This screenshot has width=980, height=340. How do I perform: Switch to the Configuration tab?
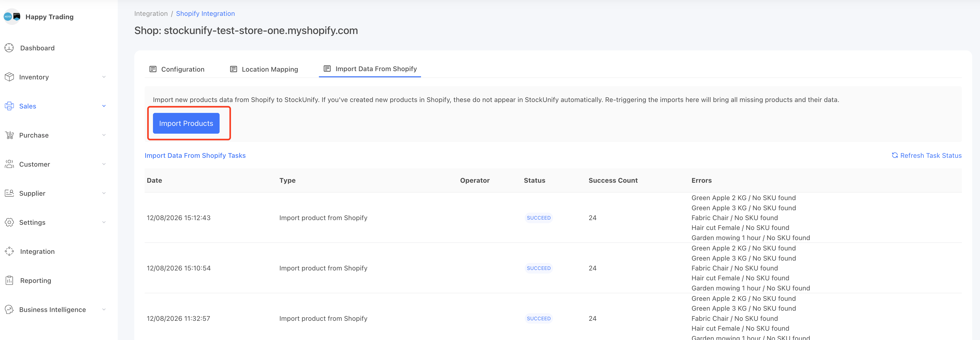coord(177,69)
